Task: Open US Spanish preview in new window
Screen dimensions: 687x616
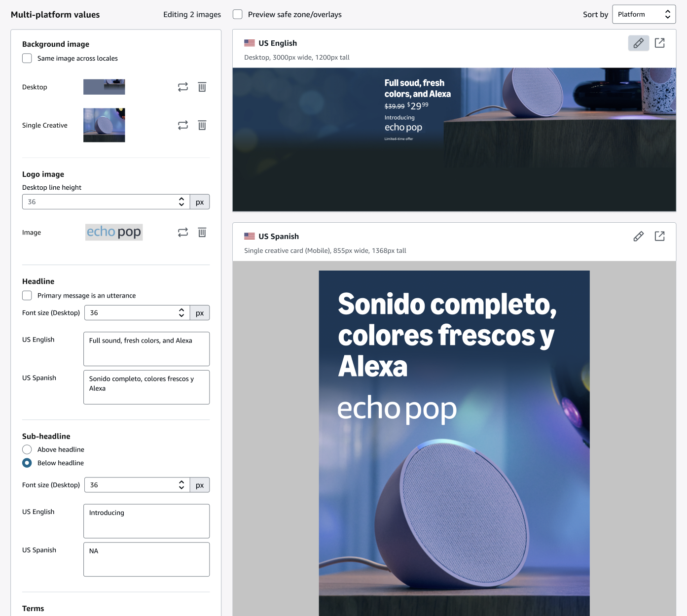Action: pos(660,236)
